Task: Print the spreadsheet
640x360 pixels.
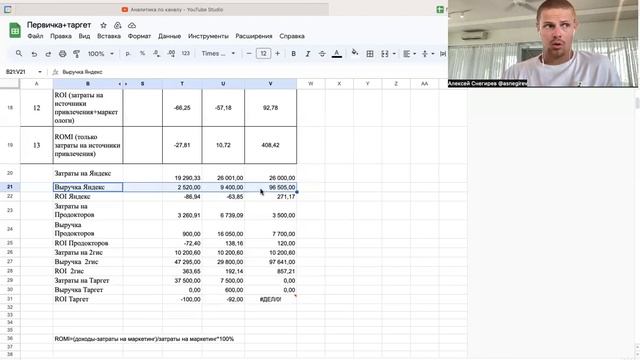Action: coord(62,53)
